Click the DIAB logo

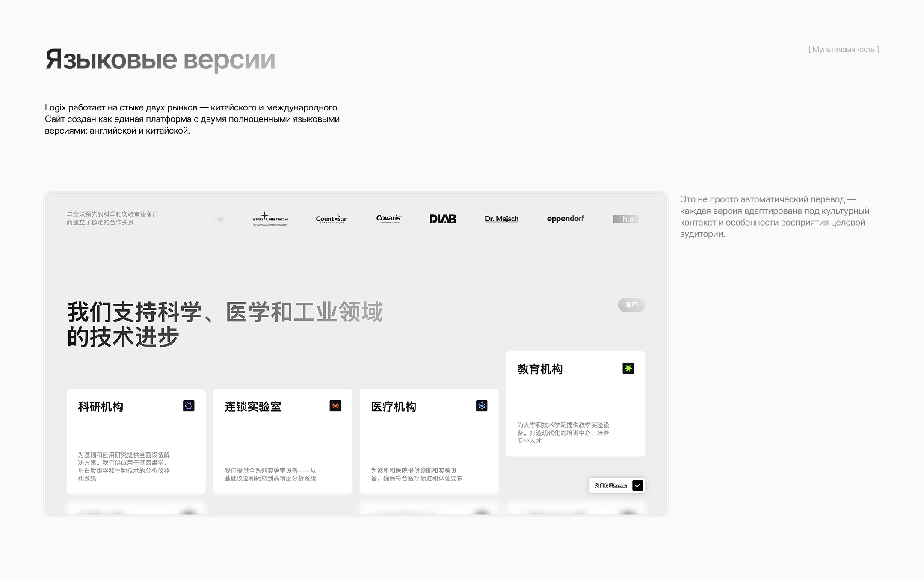coord(443,219)
